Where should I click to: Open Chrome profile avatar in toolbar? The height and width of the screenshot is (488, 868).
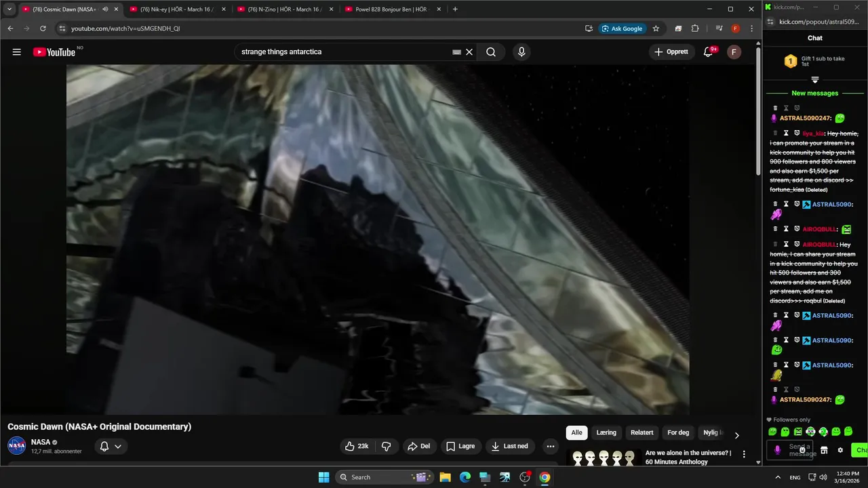pyautogui.click(x=735, y=28)
